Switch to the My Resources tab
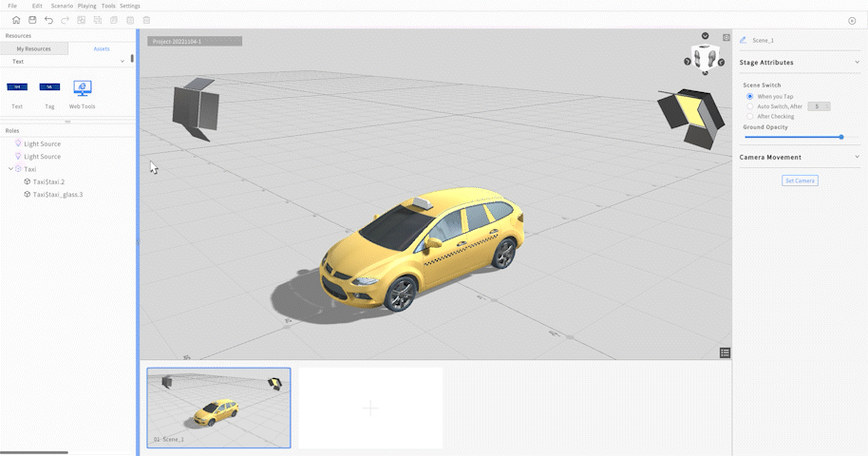 click(x=33, y=48)
